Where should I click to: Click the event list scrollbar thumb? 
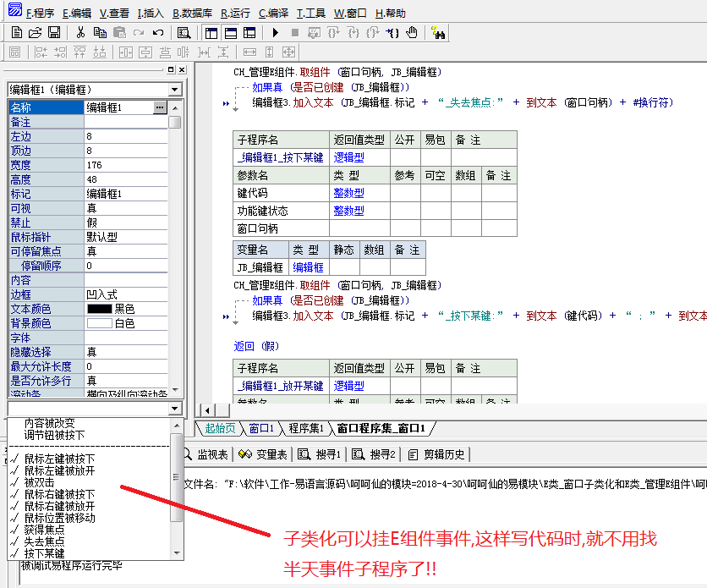(x=176, y=478)
